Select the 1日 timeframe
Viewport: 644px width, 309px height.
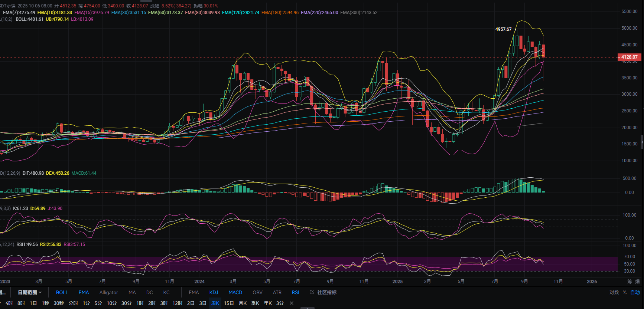[33, 303]
